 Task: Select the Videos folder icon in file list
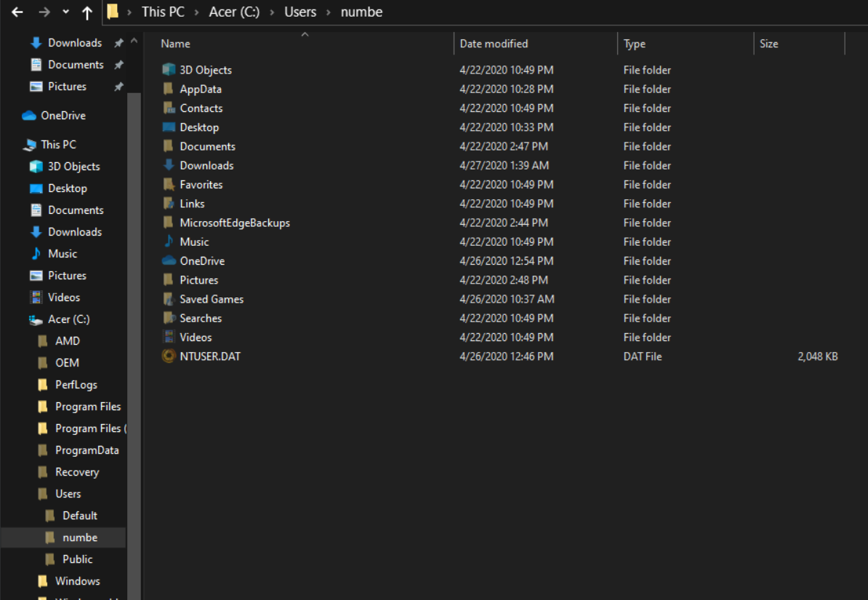[168, 336]
